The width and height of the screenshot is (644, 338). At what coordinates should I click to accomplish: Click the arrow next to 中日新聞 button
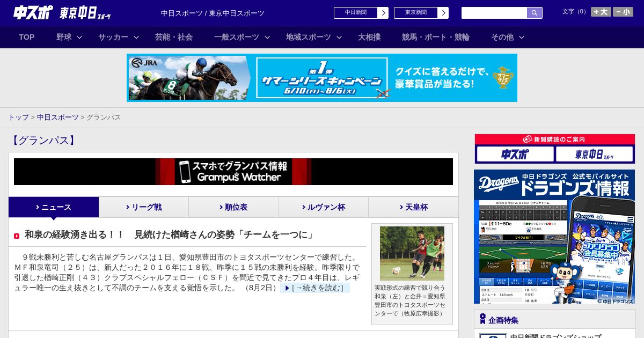(383, 13)
